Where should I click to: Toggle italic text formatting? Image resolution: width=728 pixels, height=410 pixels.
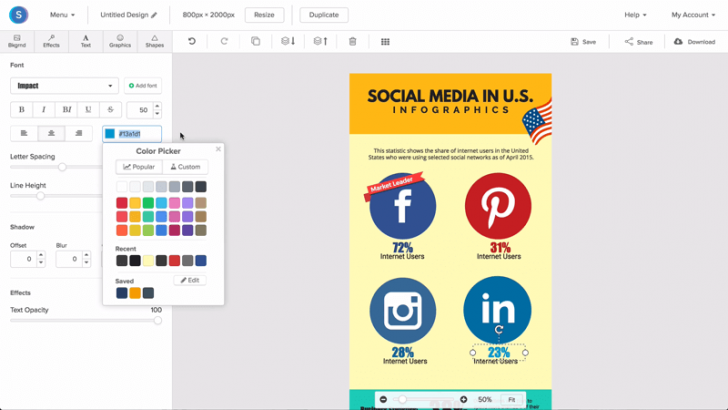(x=44, y=109)
